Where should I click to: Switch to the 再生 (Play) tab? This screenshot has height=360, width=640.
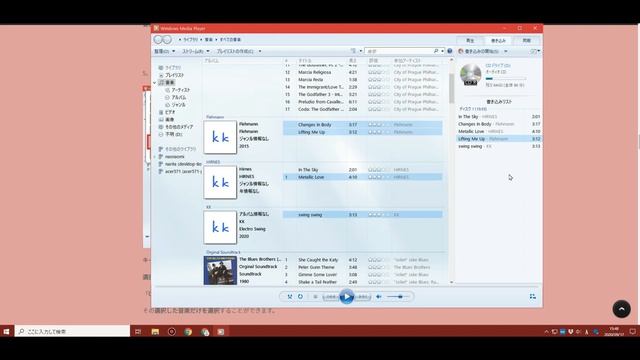click(470, 40)
